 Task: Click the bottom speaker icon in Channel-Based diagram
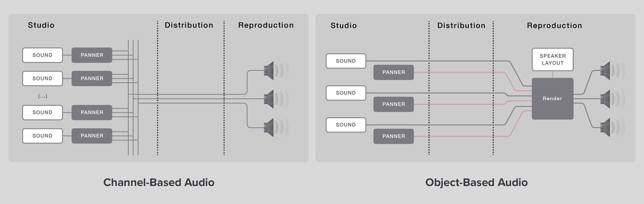[x=270, y=127]
